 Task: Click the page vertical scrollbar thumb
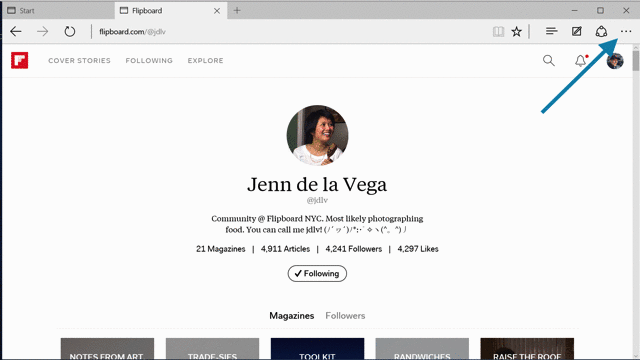[x=636, y=60]
